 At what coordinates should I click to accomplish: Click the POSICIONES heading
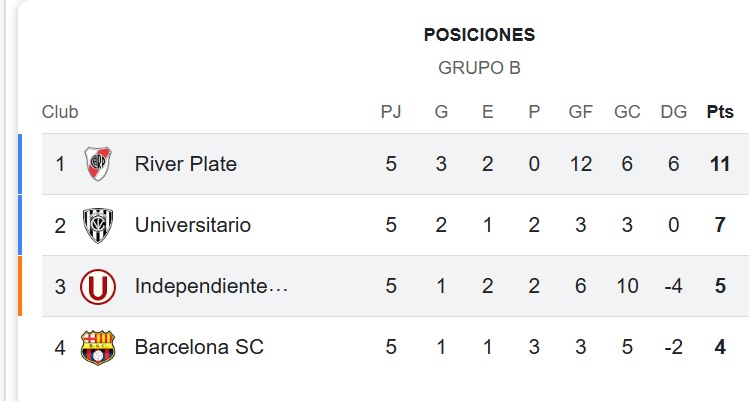click(x=479, y=35)
